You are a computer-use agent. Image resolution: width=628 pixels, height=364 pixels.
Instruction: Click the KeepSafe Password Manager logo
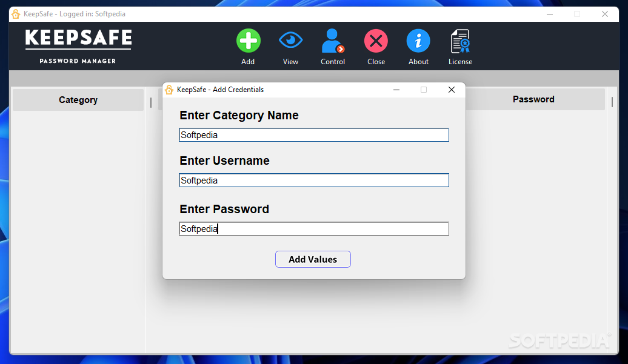coord(78,47)
